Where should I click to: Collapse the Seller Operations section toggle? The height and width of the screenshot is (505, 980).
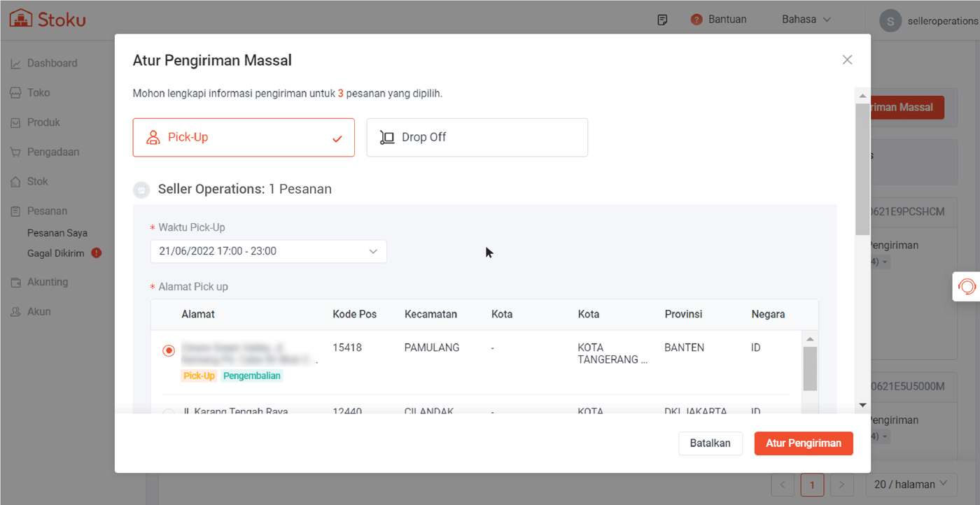point(141,190)
